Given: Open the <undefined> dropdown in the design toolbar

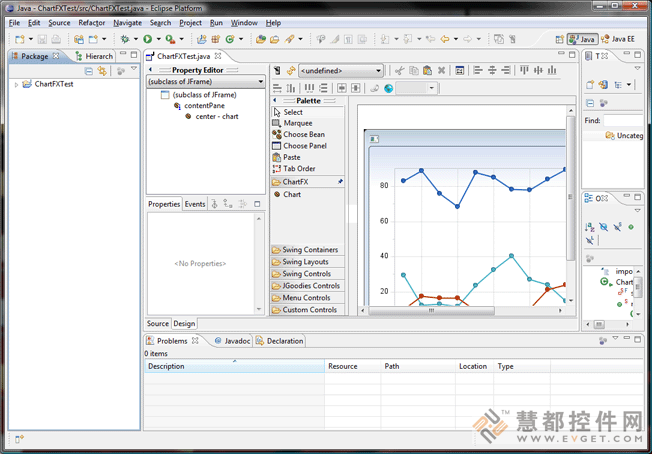Looking at the screenshot, I should [341, 71].
